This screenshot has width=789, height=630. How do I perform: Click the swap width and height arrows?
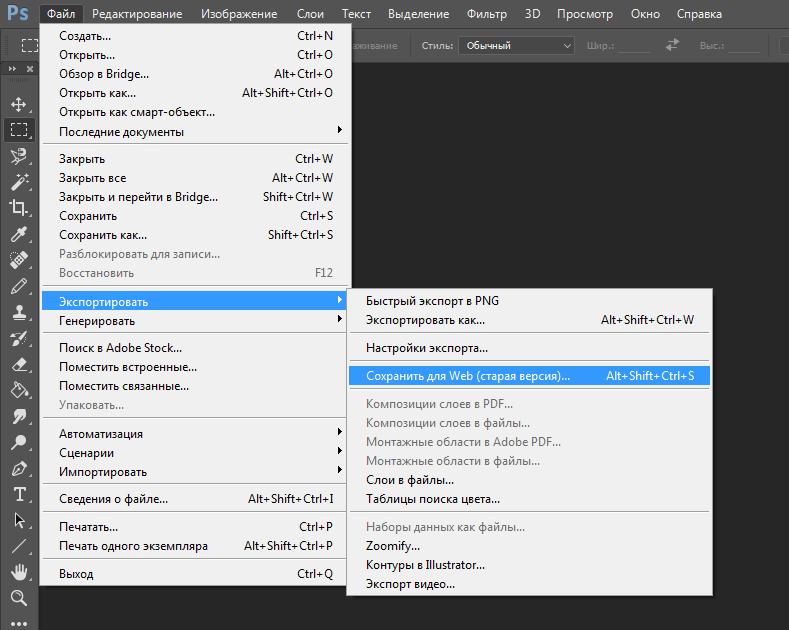point(672,46)
